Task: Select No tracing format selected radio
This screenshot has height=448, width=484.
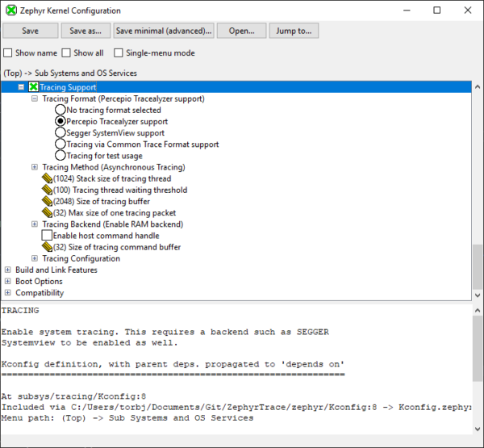Action: [x=60, y=110]
